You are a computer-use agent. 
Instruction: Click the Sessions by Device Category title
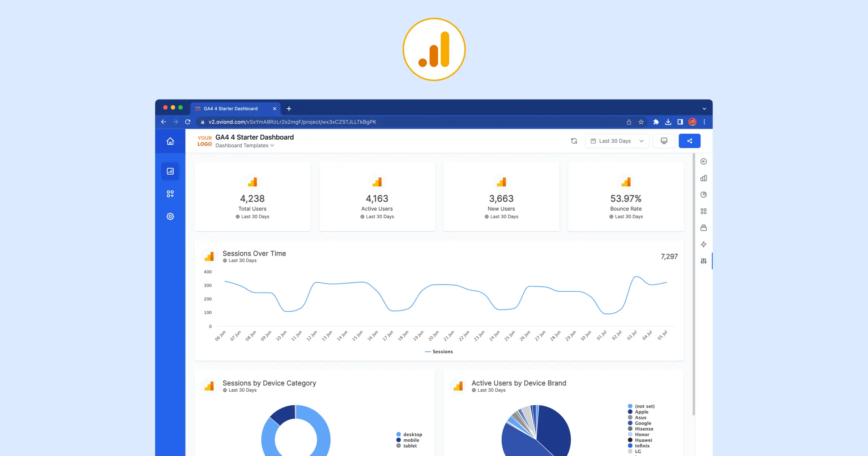(x=269, y=383)
